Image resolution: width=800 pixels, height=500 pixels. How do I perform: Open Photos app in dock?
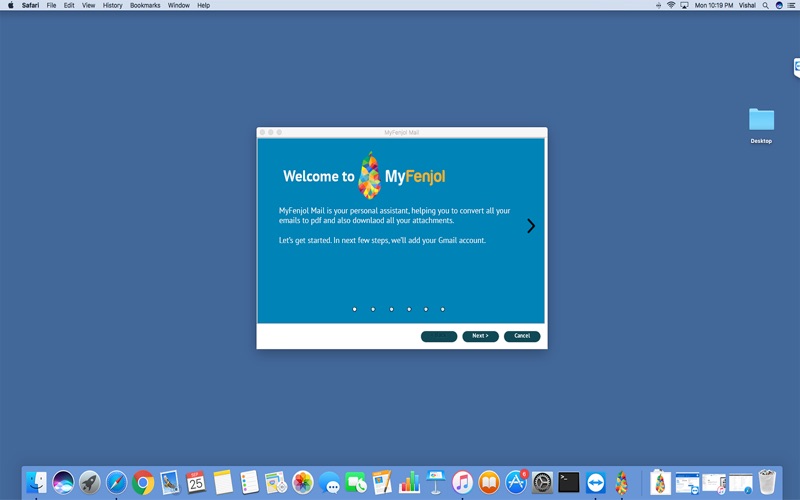click(303, 482)
